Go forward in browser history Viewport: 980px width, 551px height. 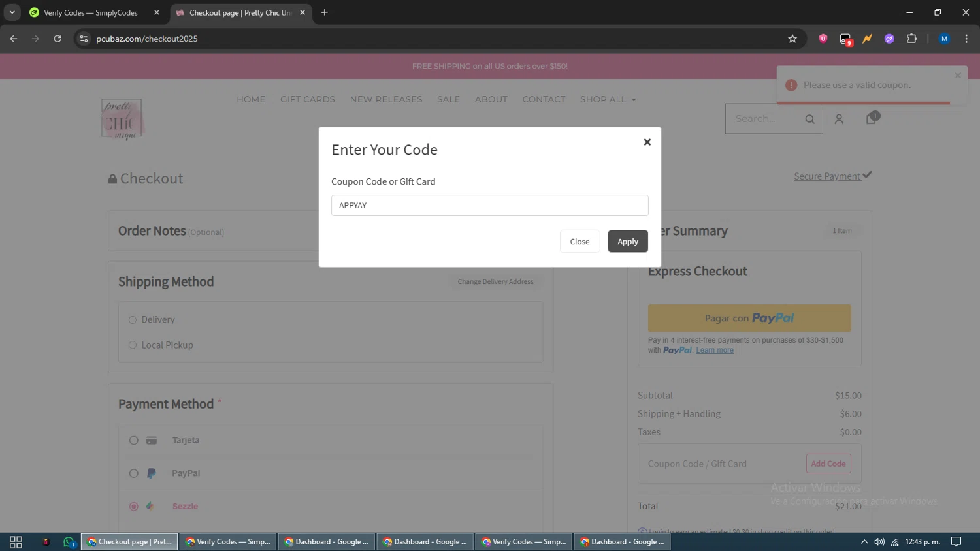(35, 39)
